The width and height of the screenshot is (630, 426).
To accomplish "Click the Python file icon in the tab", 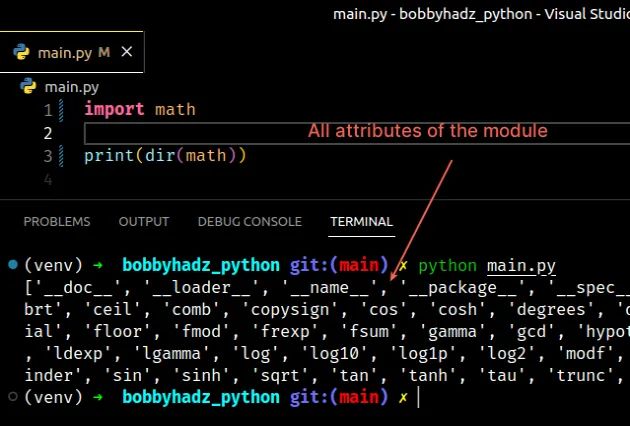I will (21, 52).
